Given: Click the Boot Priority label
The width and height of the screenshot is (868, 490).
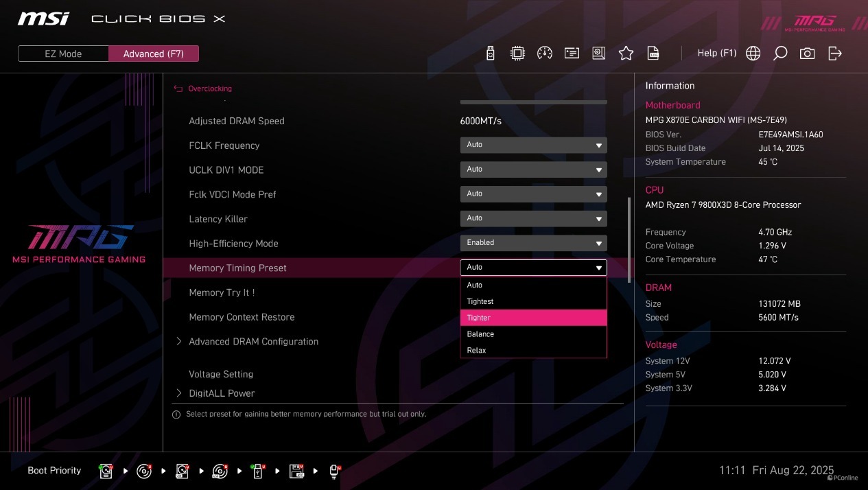Looking at the screenshot, I should [x=54, y=470].
